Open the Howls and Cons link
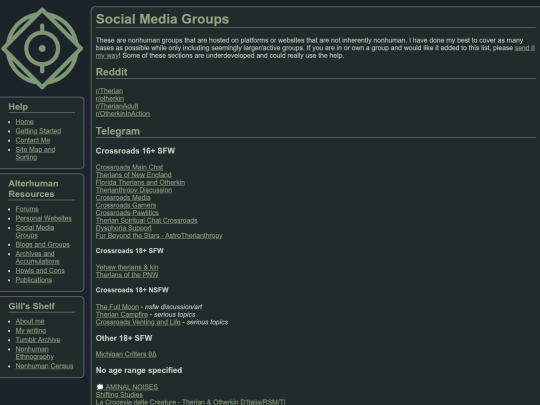 click(40, 271)
